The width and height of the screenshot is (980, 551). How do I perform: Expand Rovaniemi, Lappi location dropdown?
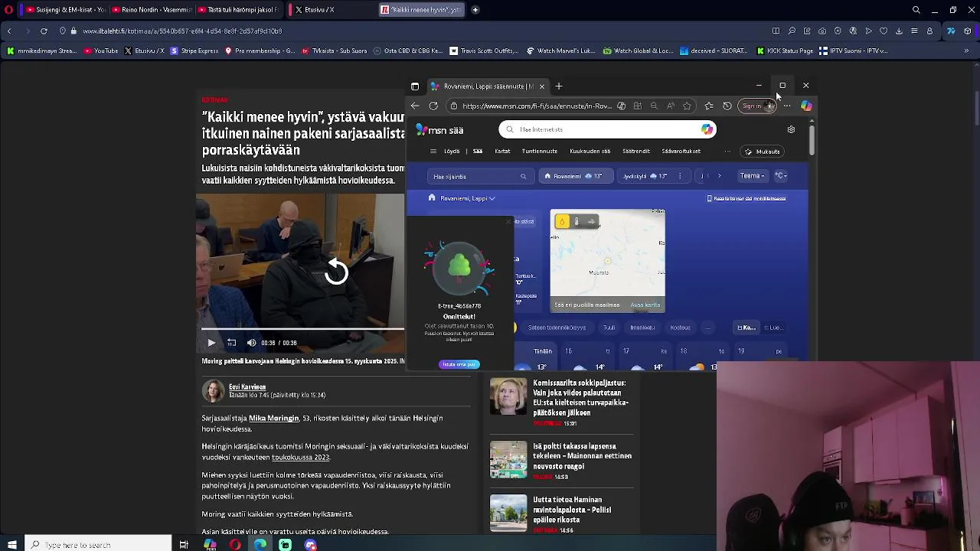coord(467,198)
